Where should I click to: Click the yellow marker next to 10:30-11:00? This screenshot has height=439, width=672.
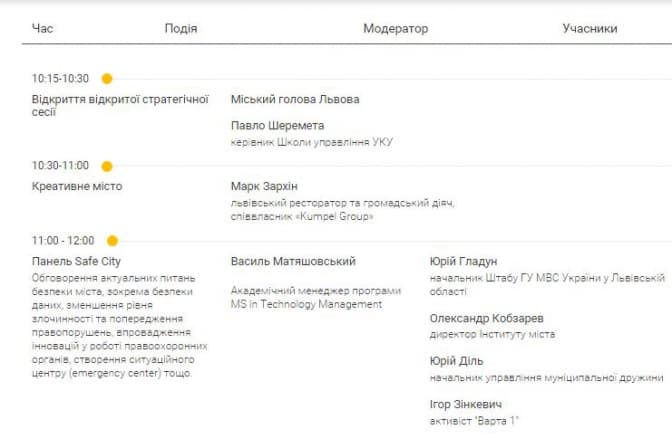[x=107, y=166]
